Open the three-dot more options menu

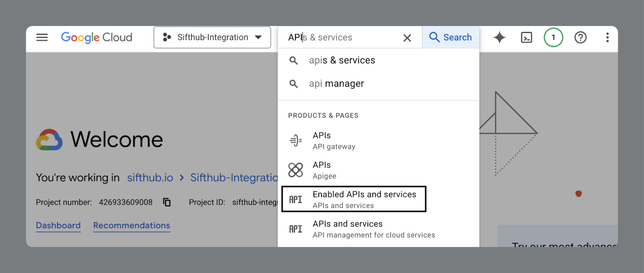point(607,38)
